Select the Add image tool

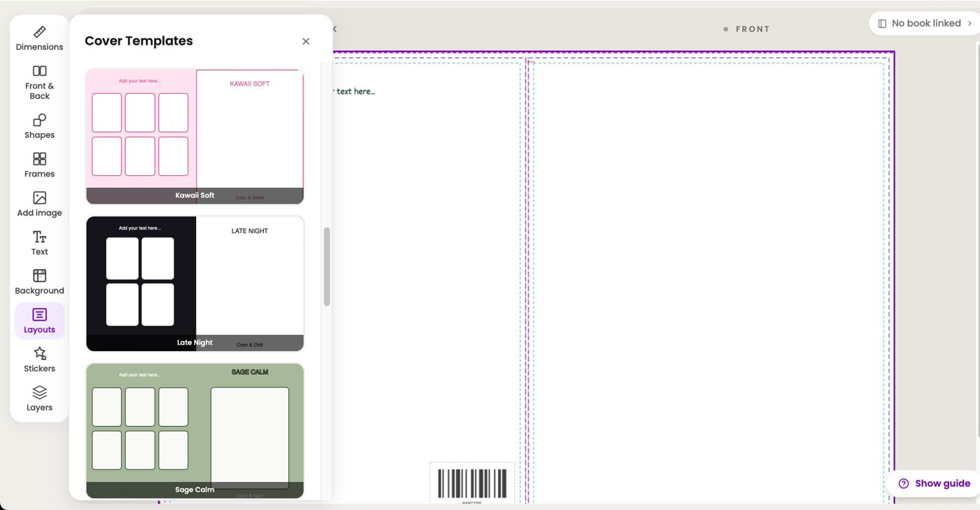click(39, 204)
